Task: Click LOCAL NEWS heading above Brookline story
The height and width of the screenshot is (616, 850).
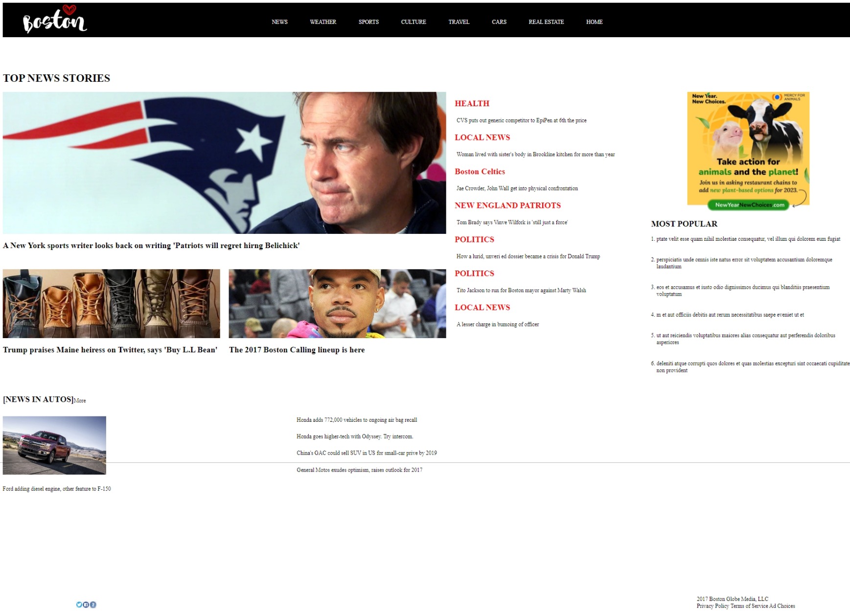Action: [482, 137]
